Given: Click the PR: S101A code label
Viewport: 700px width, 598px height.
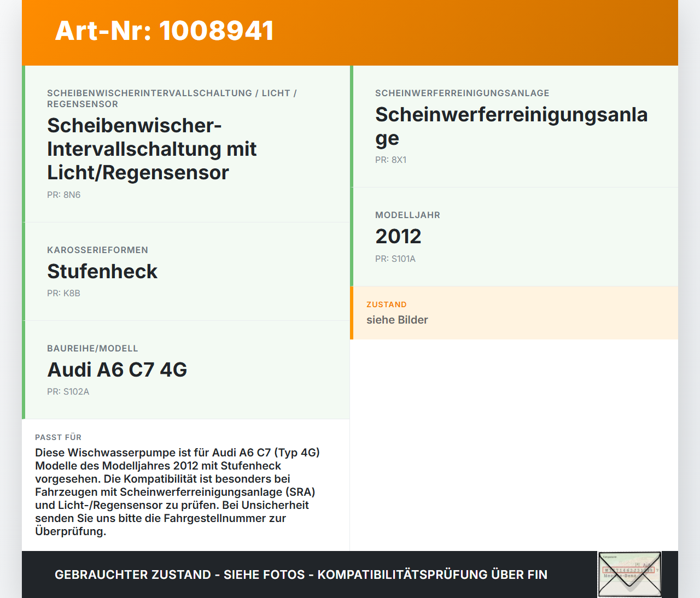Looking at the screenshot, I should point(395,259).
